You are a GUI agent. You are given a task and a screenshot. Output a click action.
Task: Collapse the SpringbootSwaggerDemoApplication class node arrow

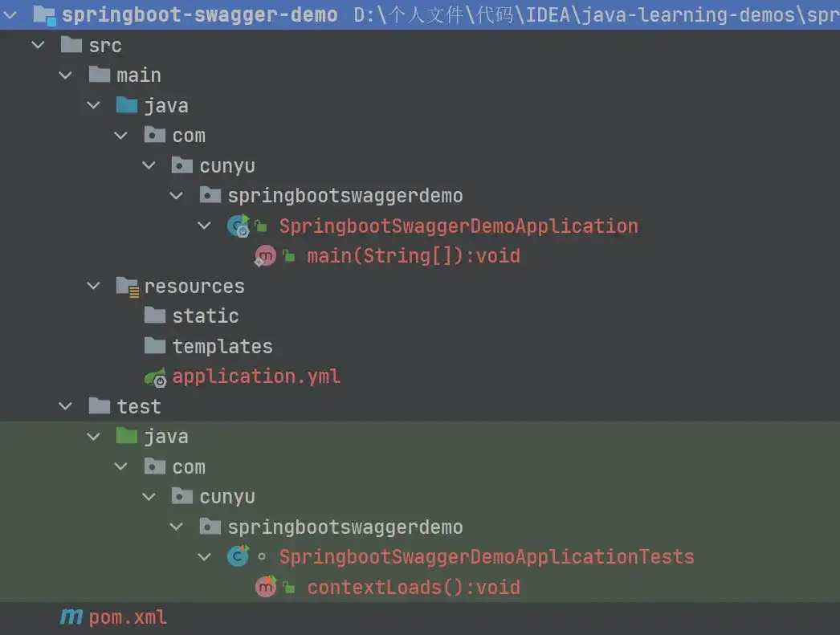click(x=205, y=226)
